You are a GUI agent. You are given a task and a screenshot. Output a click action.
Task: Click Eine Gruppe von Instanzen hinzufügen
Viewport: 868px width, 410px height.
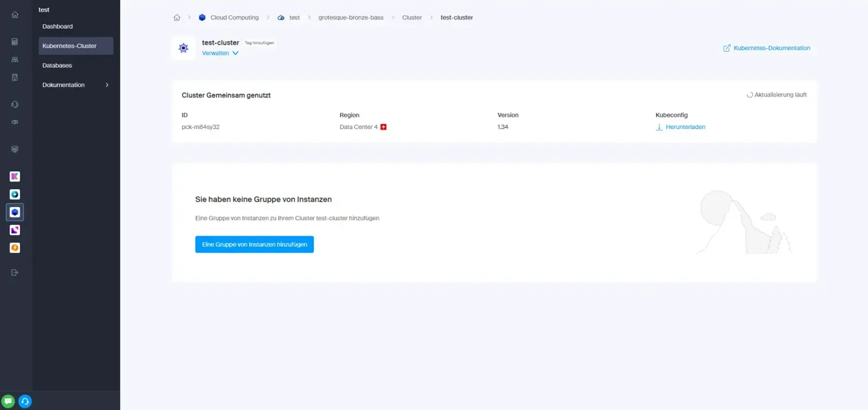pos(254,244)
